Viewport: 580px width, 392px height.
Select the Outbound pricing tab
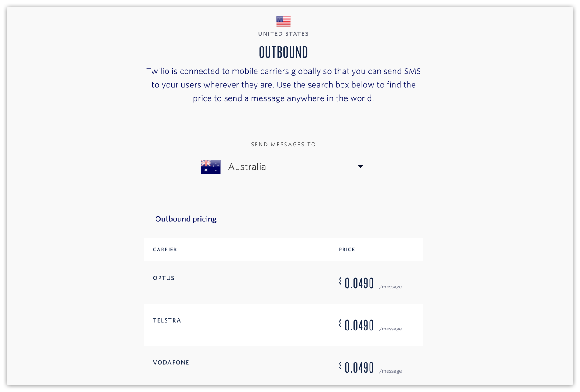pos(186,219)
